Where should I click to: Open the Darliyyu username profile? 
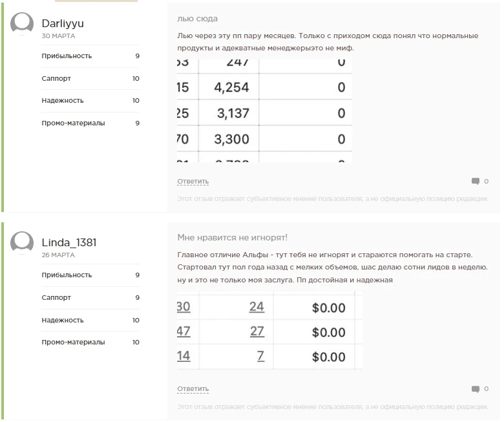(x=63, y=24)
